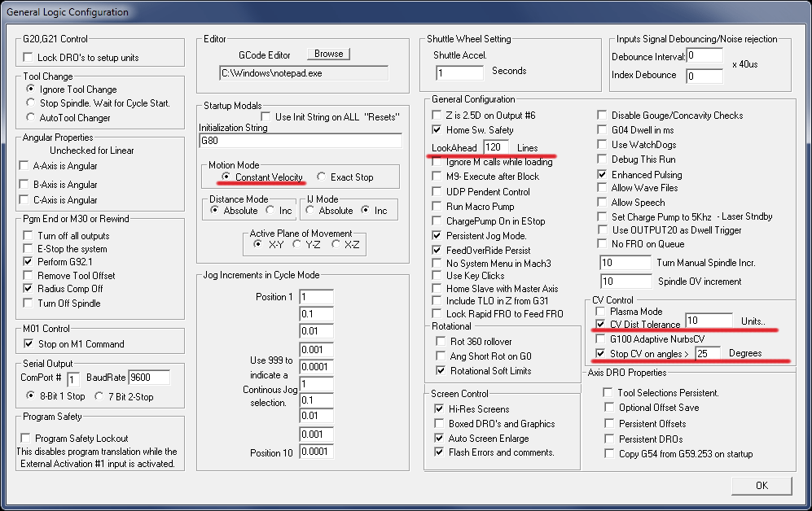Screen dimensions: 812x511
Task: Check Remove Tool Offset
Action: point(28,275)
